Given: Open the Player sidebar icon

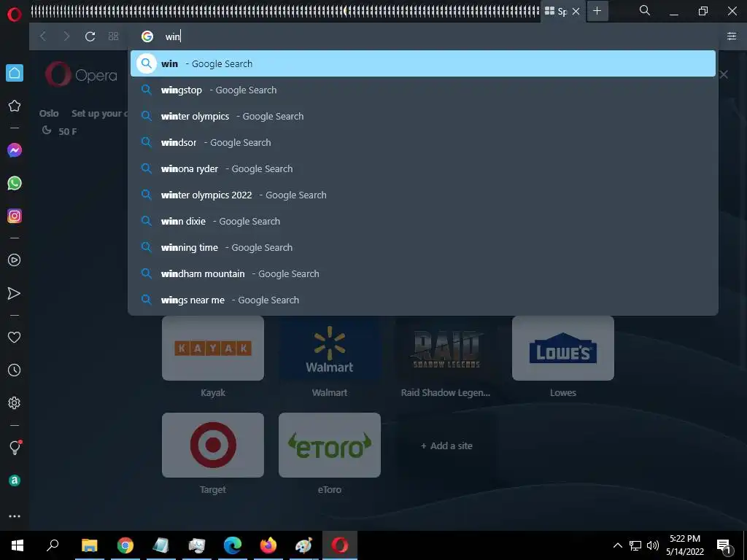Looking at the screenshot, I should point(15,260).
